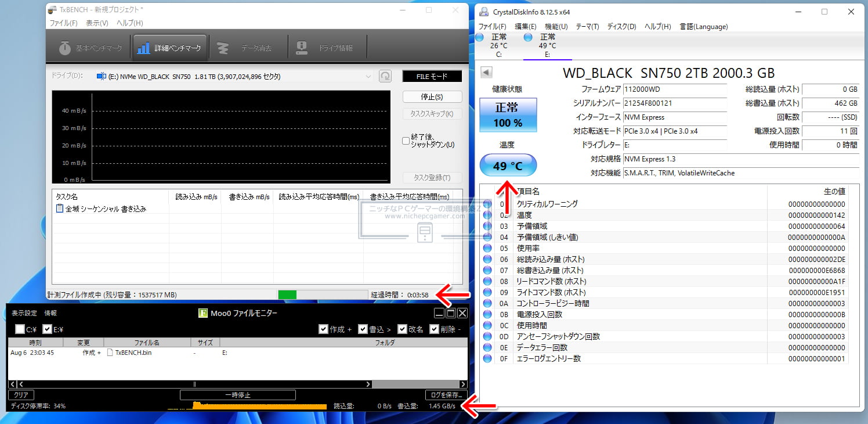The height and width of the screenshot is (424, 868).
Task: Toggle the 改名 checkbox
Action: pos(402,329)
